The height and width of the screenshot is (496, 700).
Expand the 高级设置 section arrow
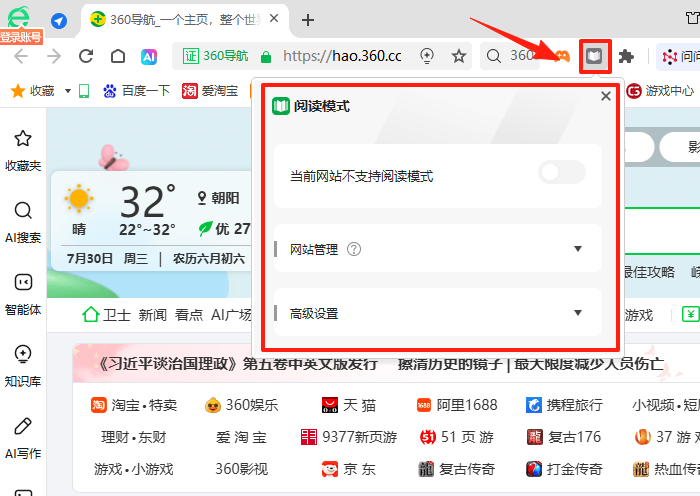578,313
